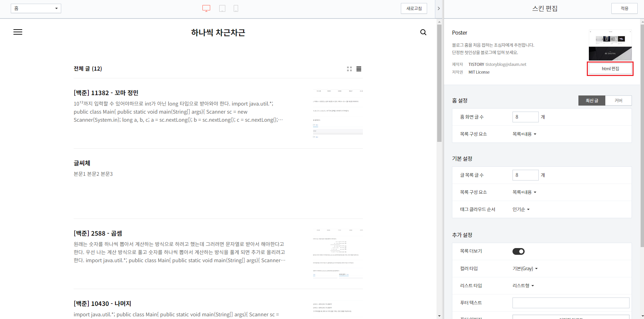This screenshot has height=319, width=644.
Task: Open the 홈 page dropdown
Action: coord(36,8)
